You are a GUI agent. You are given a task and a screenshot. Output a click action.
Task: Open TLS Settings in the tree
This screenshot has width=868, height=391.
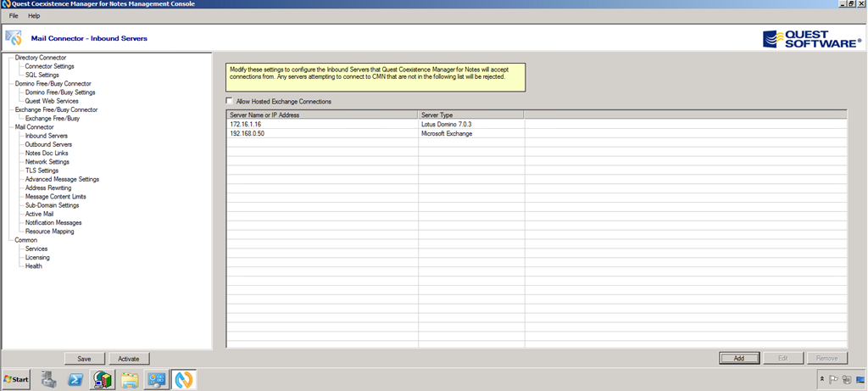[x=42, y=170]
